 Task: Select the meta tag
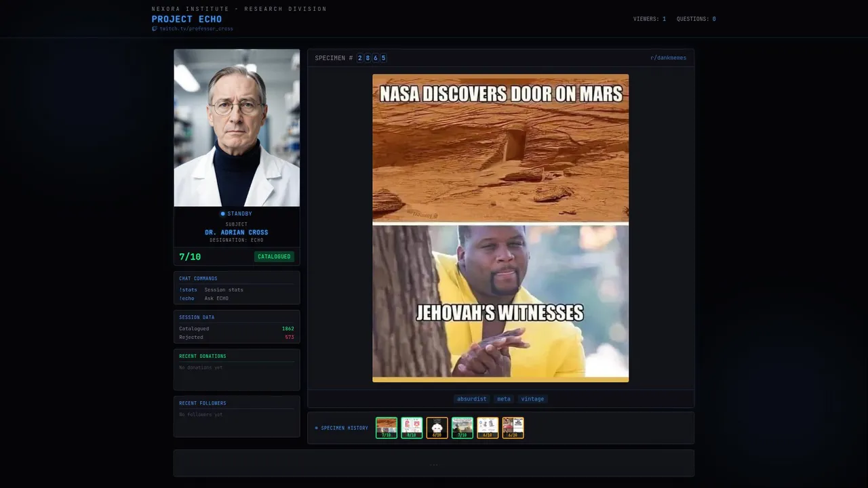504,399
